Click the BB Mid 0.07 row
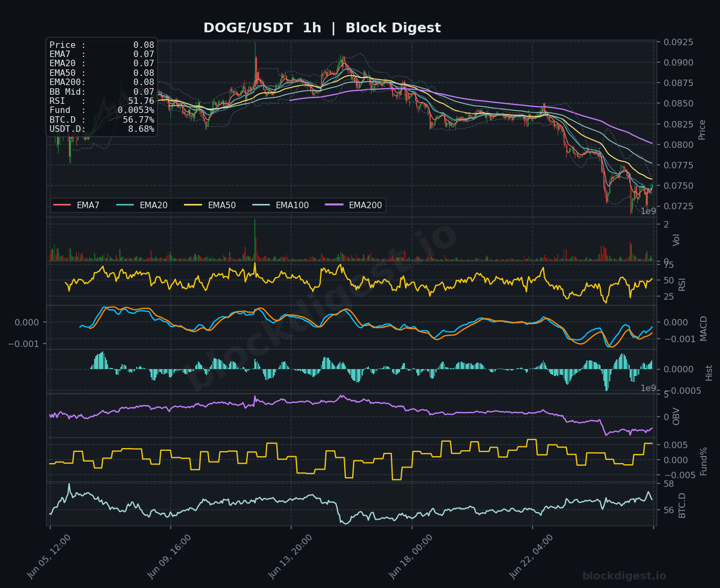Image resolution: width=720 pixels, height=588 pixels. pyautogui.click(x=102, y=91)
